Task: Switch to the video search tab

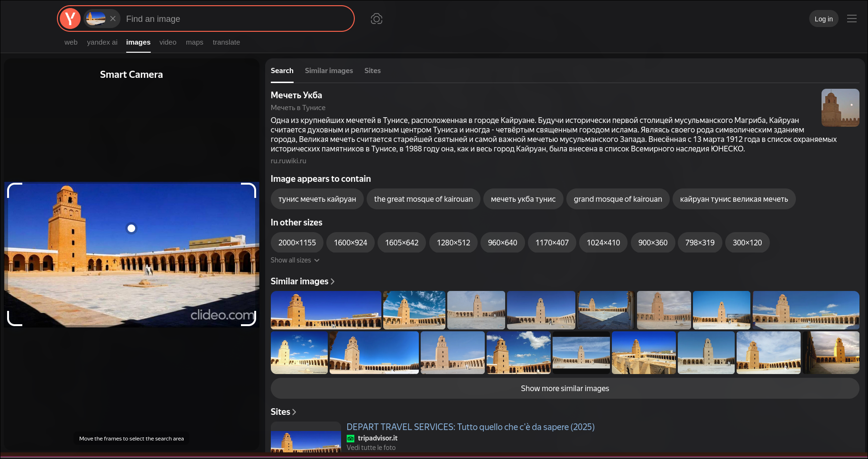Action: pyautogui.click(x=168, y=42)
